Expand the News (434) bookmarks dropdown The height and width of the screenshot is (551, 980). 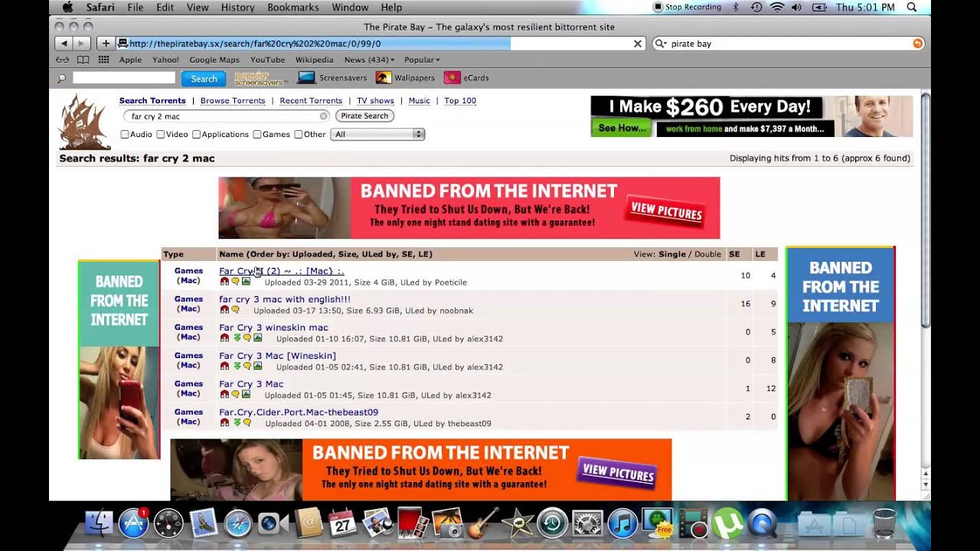pos(369,60)
